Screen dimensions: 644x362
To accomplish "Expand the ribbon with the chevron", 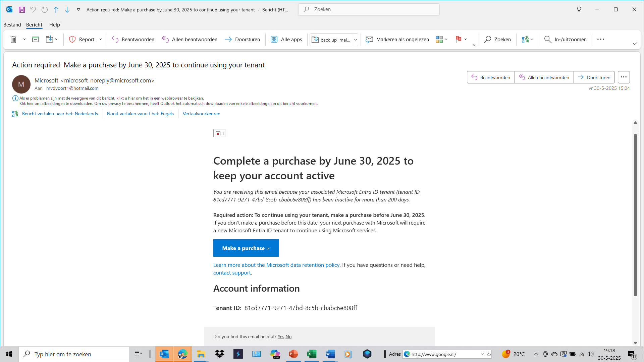I will [x=635, y=44].
